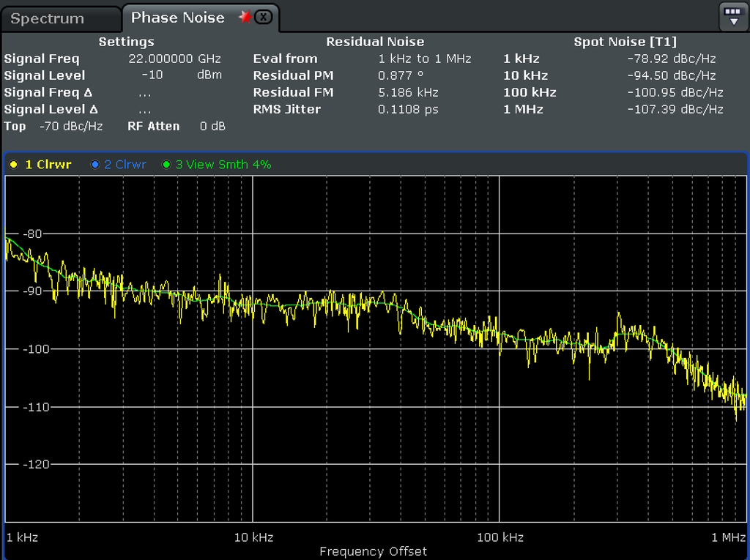The image size is (750, 560).
Task: Click the 1 kHz spot noise value
Action: pyautogui.click(x=671, y=59)
